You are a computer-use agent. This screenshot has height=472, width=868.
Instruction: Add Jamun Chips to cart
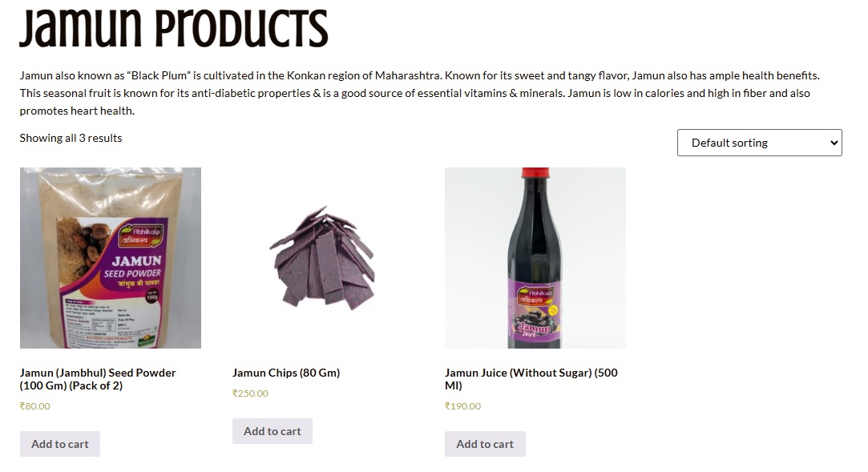[x=273, y=431]
